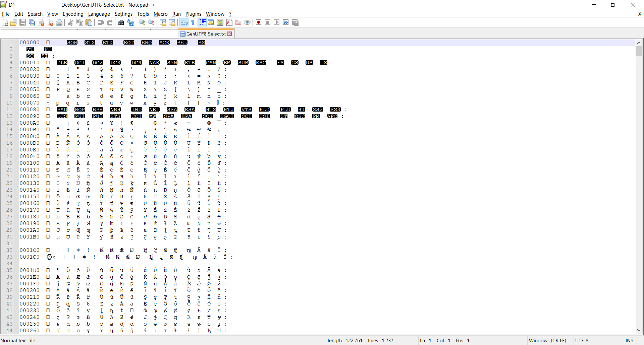Open the Encoding menu
Viewport: 644px width, 345px height.
pos(73,14)
